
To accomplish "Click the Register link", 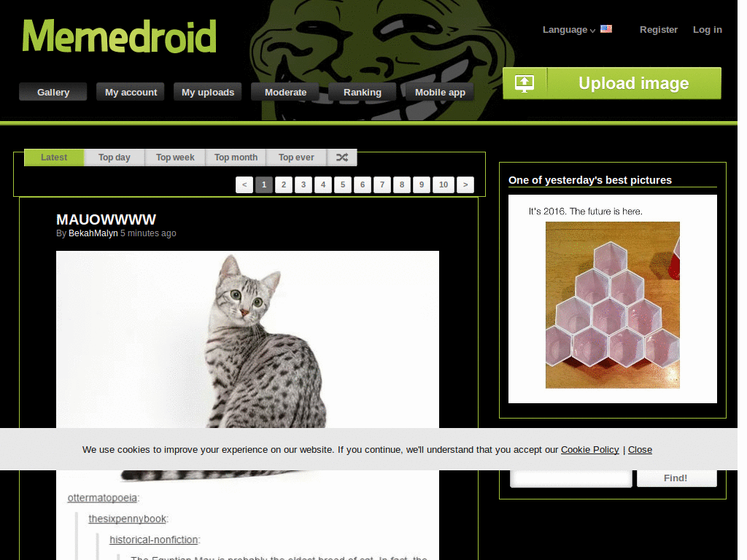I will (659, 29).
